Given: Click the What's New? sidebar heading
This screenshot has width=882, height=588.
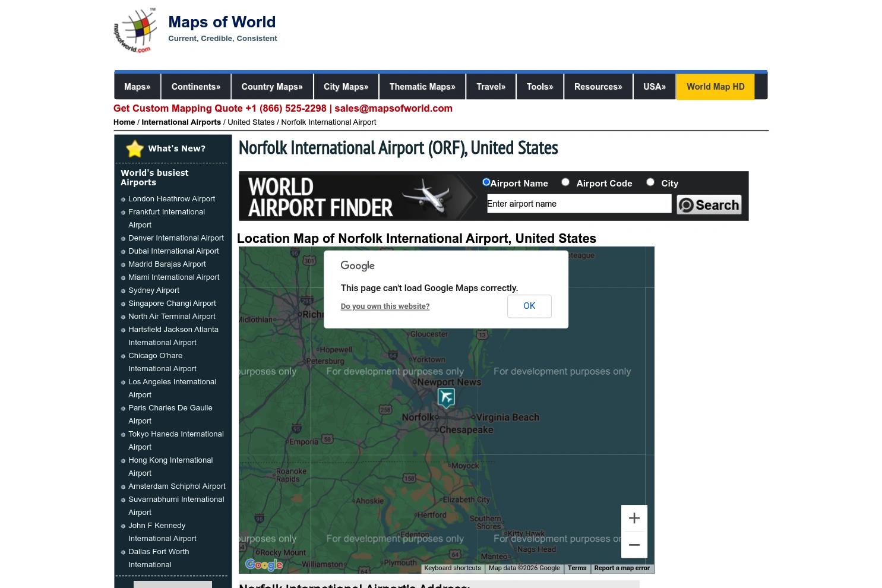Looking at the screenshot, I should 177,148.
